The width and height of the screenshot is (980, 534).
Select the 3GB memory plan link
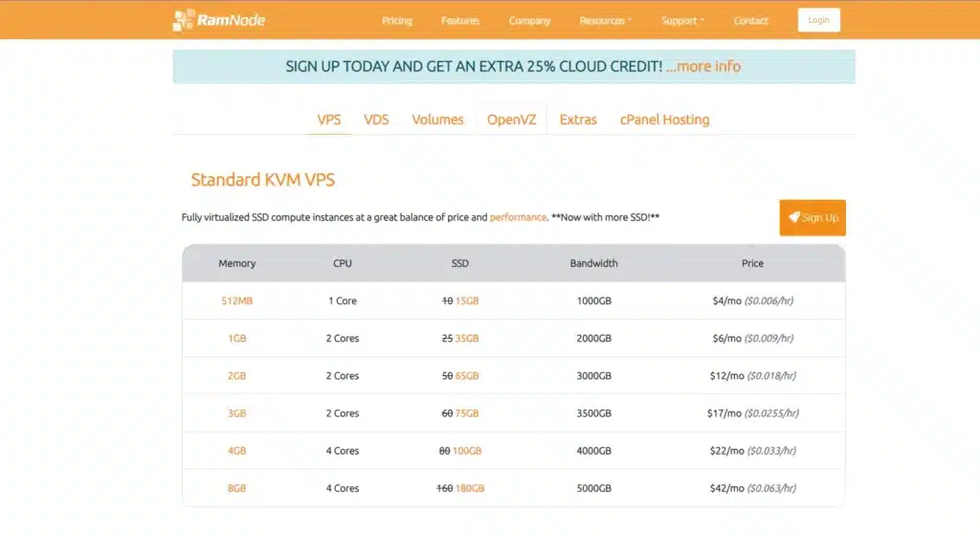pyautogui.click(x=237, y=413)
